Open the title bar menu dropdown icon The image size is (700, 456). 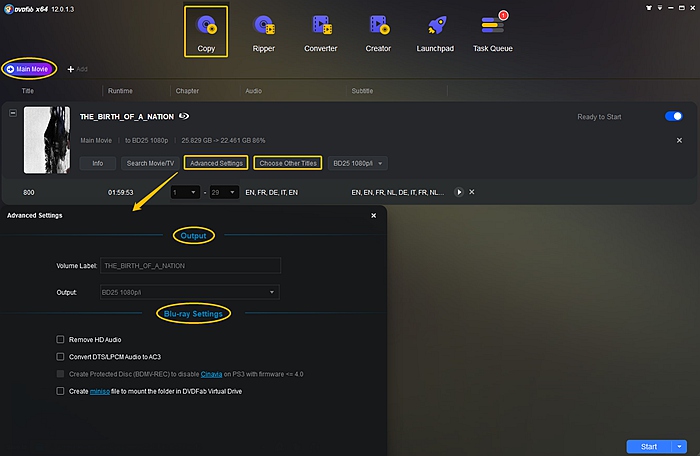660,8
